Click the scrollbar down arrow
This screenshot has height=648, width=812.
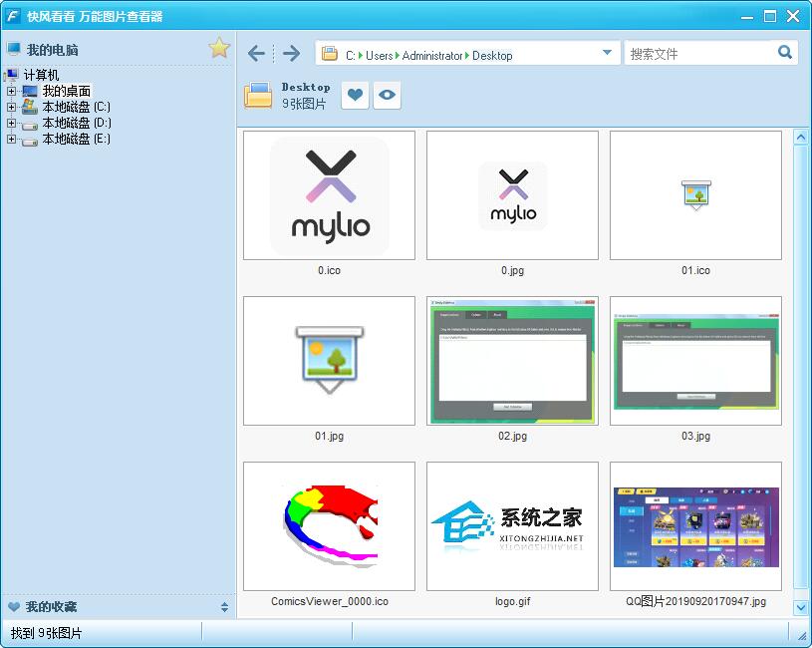coord(801,607)
